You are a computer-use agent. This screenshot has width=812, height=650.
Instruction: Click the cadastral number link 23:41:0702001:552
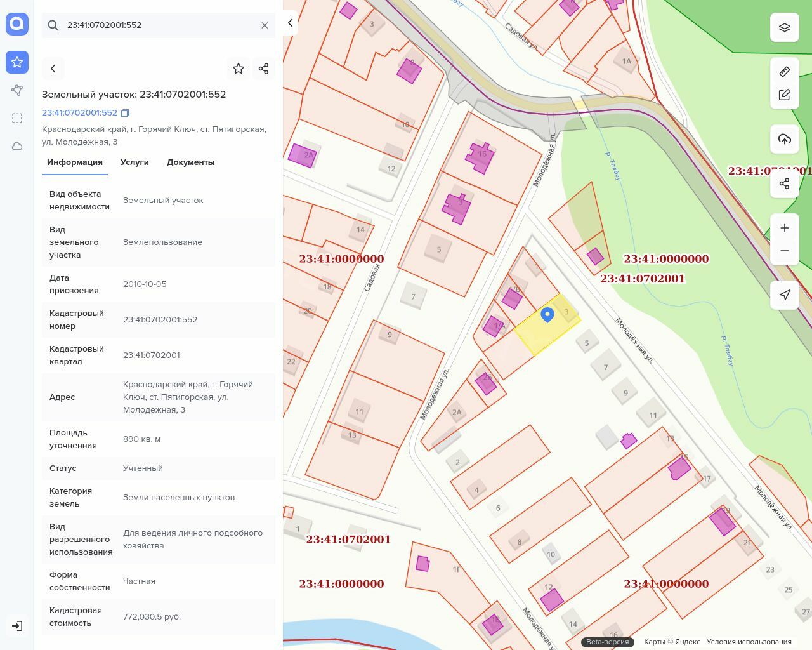(x=79, y=113)
